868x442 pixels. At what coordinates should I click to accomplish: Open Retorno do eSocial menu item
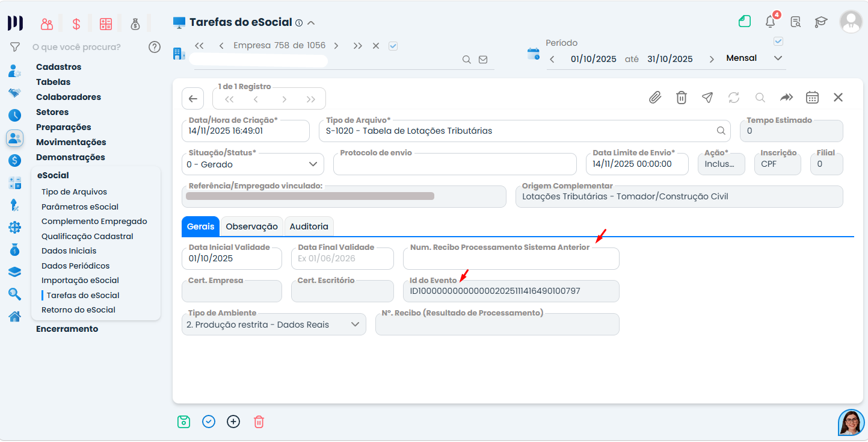point(78,310)
